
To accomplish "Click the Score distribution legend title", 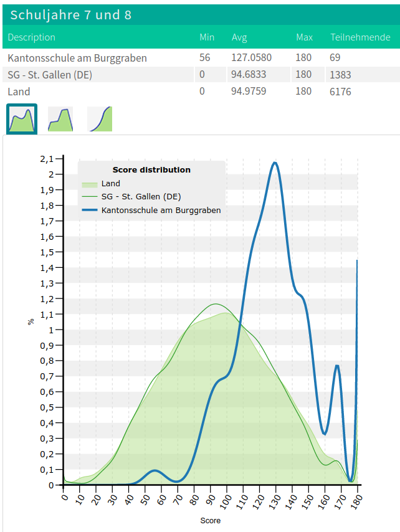I will [x=151, y=169].
